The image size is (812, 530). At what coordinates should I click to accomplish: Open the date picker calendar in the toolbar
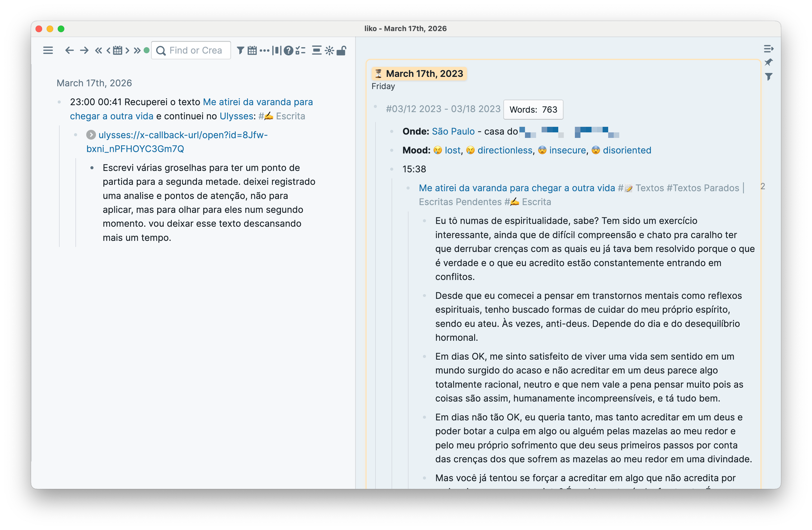(252, 51)
